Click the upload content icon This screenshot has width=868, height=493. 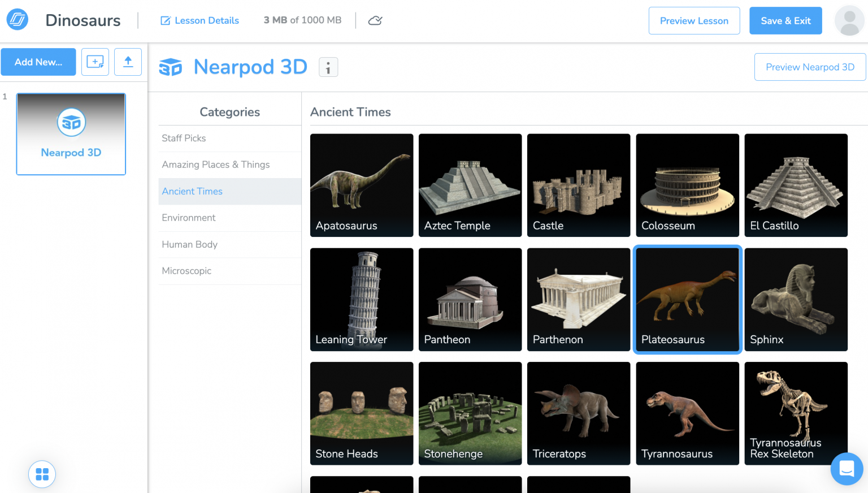coord(128,62)
